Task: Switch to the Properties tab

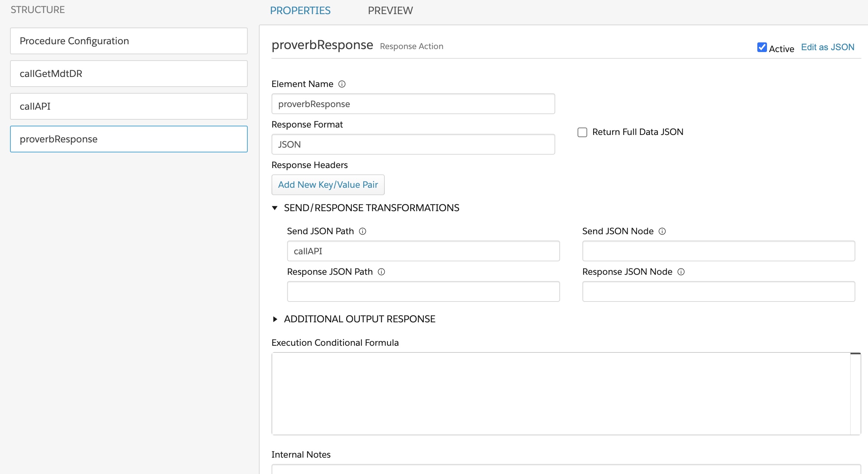Action: 300,10
